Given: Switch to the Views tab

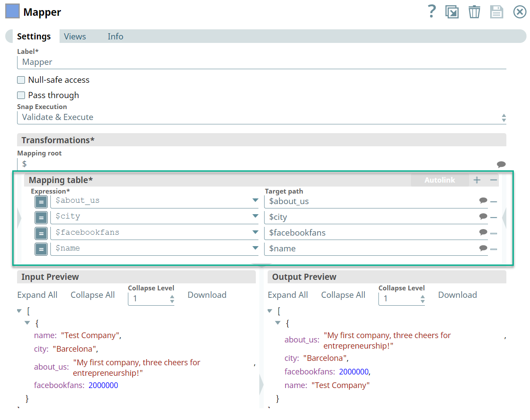Looking at the screenshot, I should pyautogui.click(x=75, y=36).
